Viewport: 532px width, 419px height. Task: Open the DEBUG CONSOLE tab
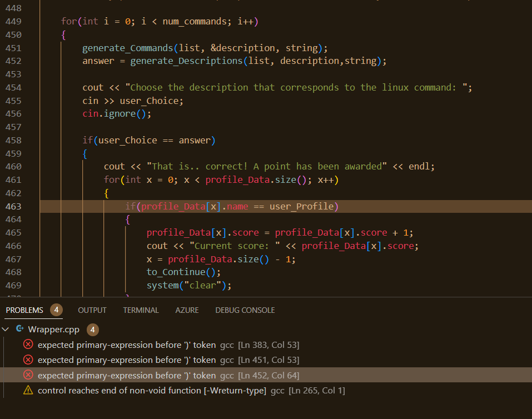coord(245,310)
